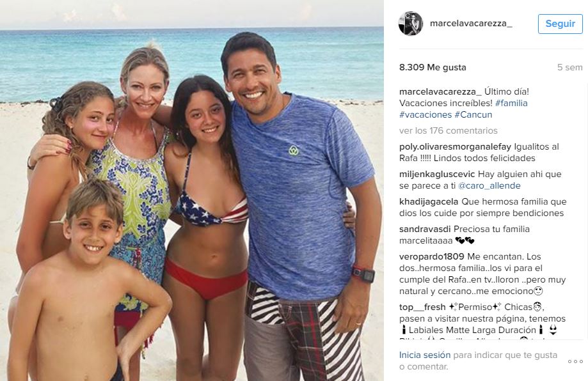The width and height of the screenshot is (588, 381).
Task: Open the #Cancun hashtag
Action: point(473,114)
